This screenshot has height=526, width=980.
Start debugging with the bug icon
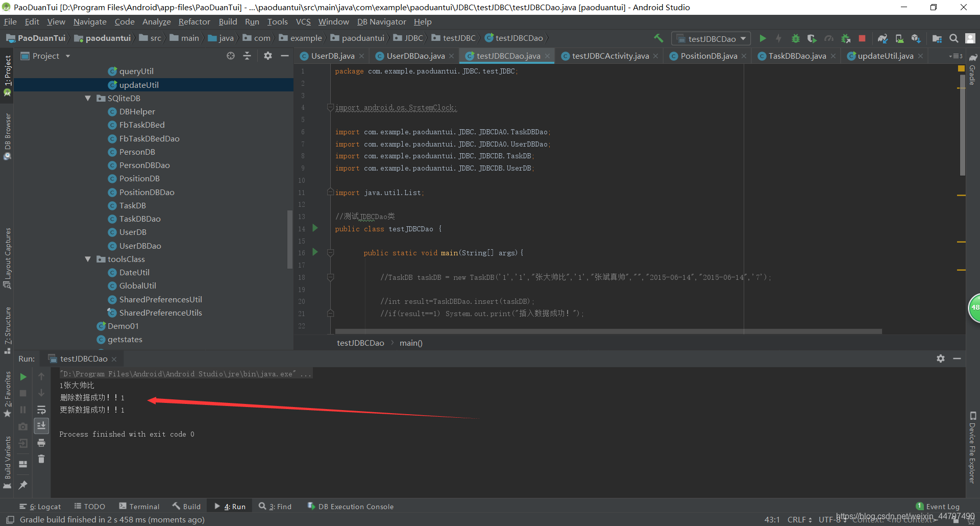[x=795, y=38]
